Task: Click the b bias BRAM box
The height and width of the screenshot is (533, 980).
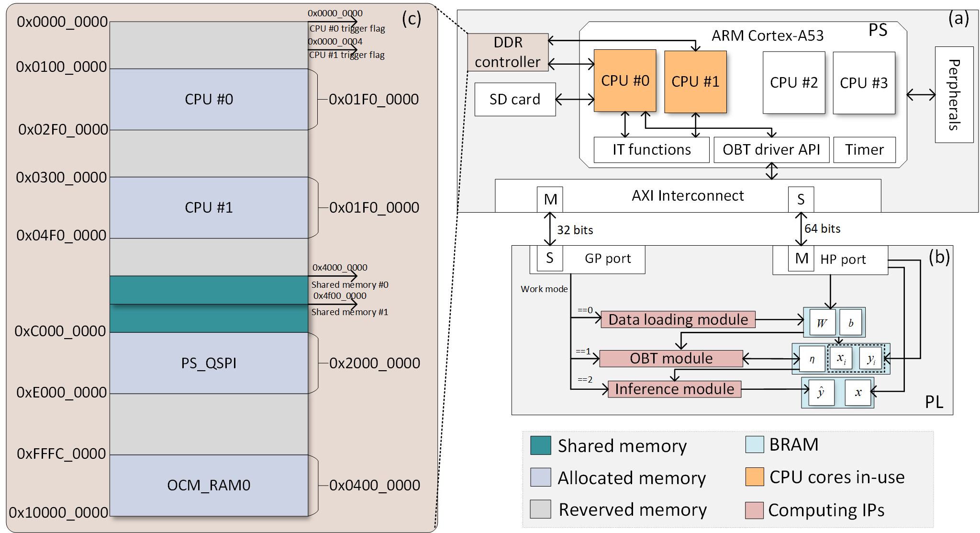Action: (x=851, y=322)
